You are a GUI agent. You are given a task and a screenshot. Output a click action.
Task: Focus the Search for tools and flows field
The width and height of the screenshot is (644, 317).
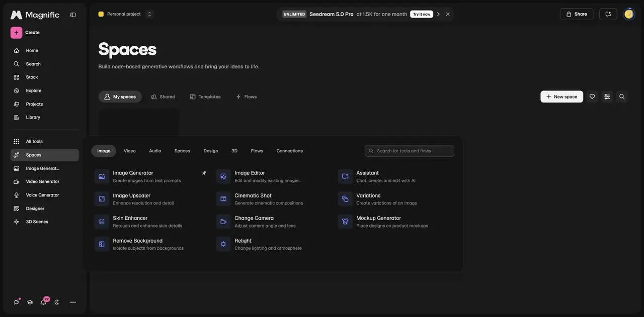pos(410,151)
